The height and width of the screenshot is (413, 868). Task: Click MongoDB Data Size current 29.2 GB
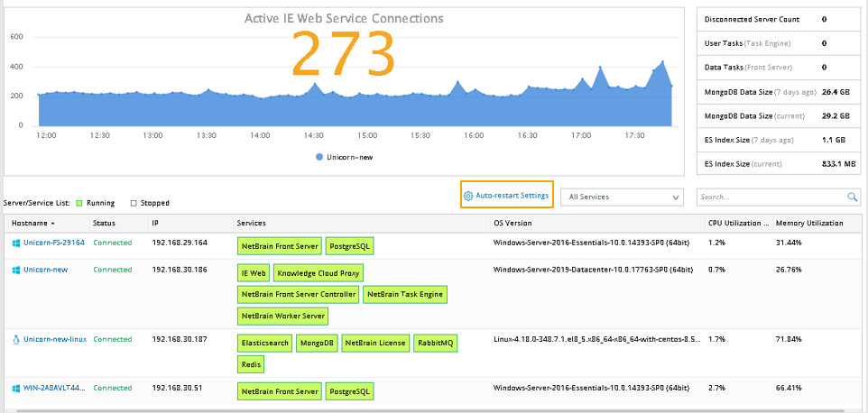pos(836,116)
